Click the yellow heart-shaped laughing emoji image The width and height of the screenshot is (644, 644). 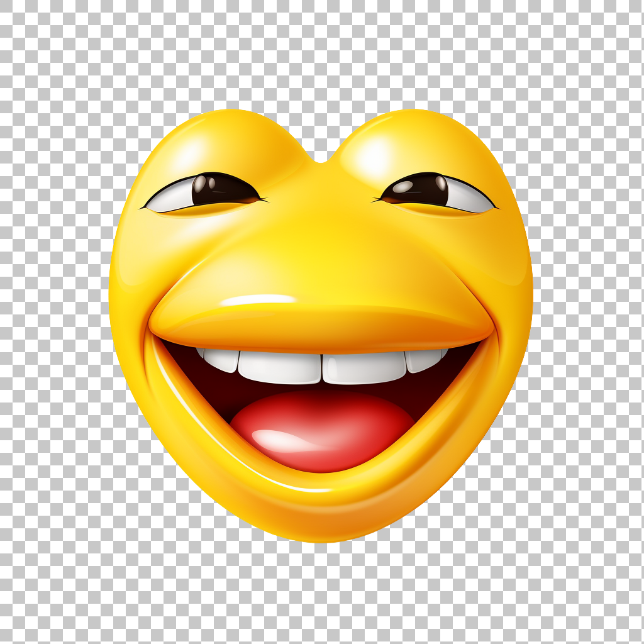click(321, 325)
